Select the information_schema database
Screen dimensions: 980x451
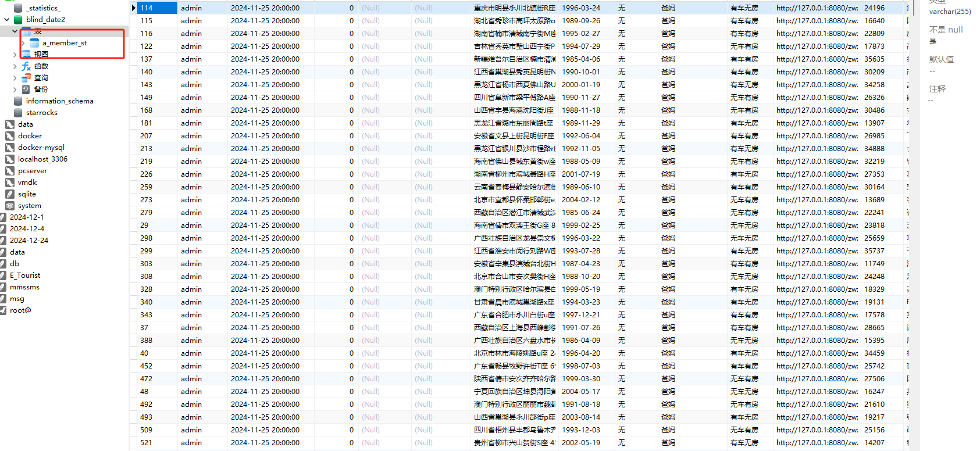59,101
